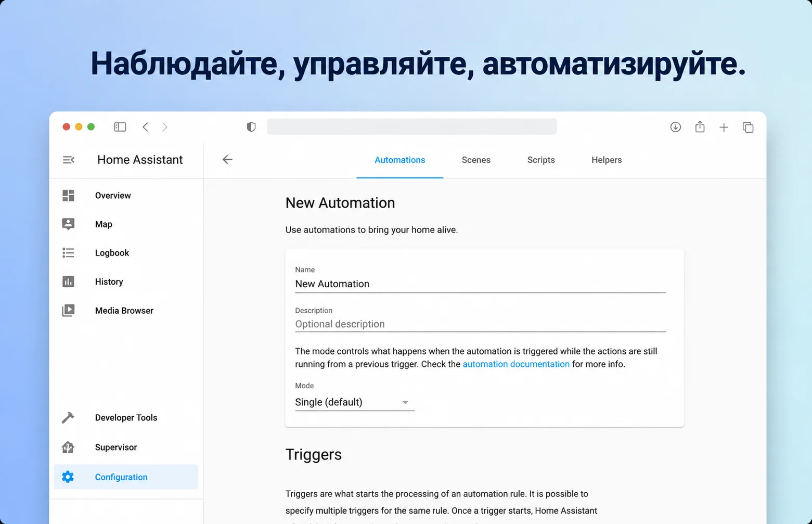Screen dimensions: 812x524
Task: Click the Logbook list icon
Action: (68, 253)
